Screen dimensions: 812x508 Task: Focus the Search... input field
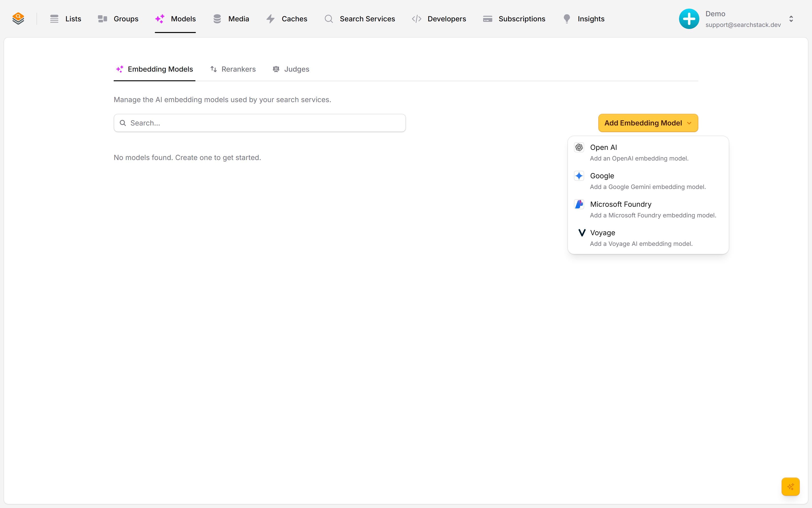tap(260, 123)
